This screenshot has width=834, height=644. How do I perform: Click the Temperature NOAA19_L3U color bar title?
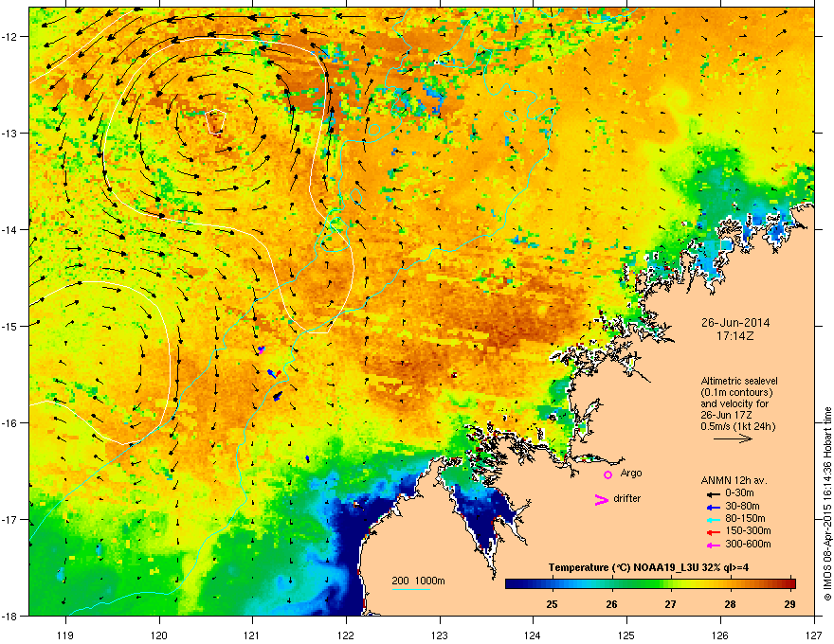[x=648, y=567]
